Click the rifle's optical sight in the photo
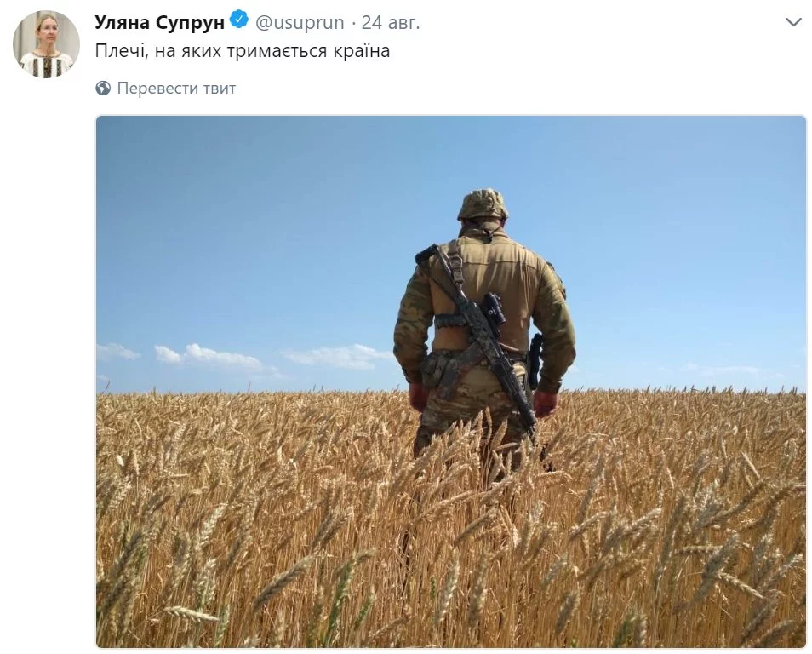This screenshot has width=812, height=654. [494, 307]
